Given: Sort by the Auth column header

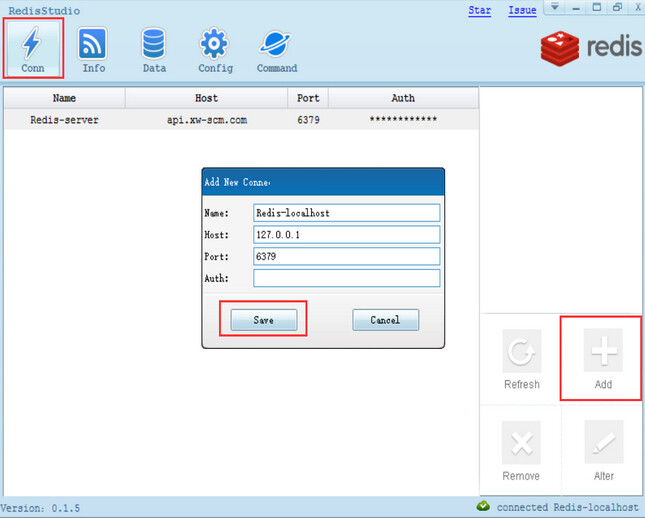Looking at the screenshot, I should 403,98.
